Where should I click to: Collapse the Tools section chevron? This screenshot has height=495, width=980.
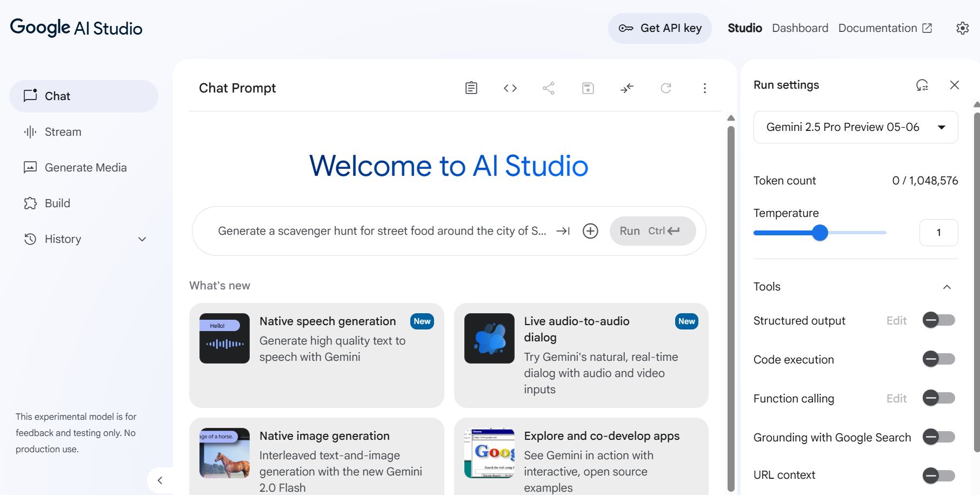point(947,287)
